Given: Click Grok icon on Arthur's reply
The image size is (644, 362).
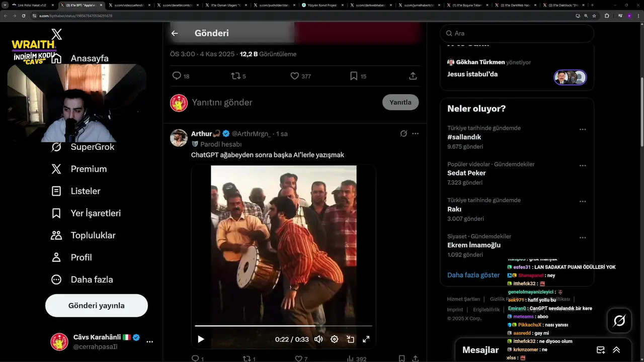Looking at the screenshot, I should [x=404, y=134].
